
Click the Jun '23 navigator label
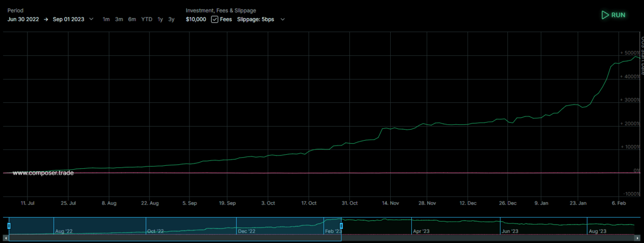pos(510,232)
